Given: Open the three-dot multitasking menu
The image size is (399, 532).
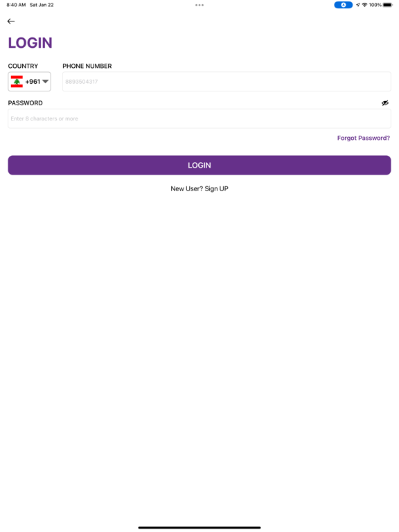Looking at the screenshot, I should click(x=199, y=5).
